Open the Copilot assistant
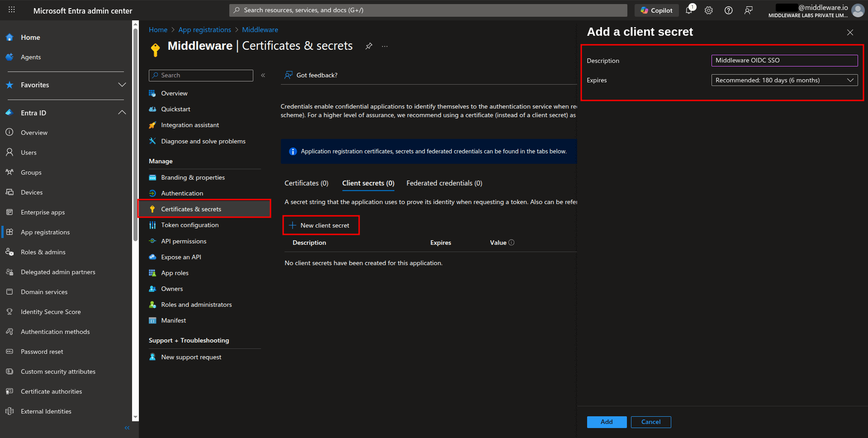This screenshot has height=438, width=868. (656, 10)
